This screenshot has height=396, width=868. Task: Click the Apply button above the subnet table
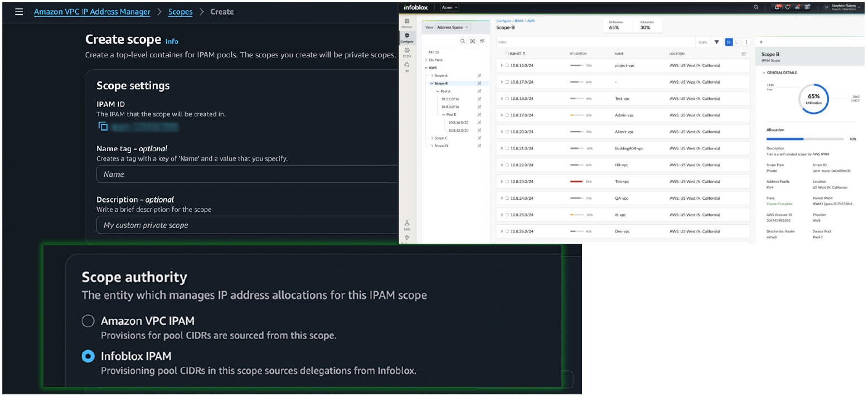tap(703, 42)
